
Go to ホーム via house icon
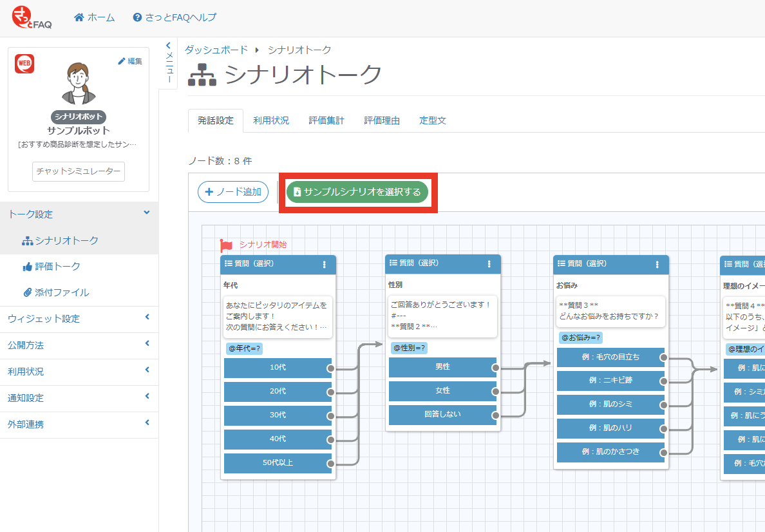coord(94,17)
